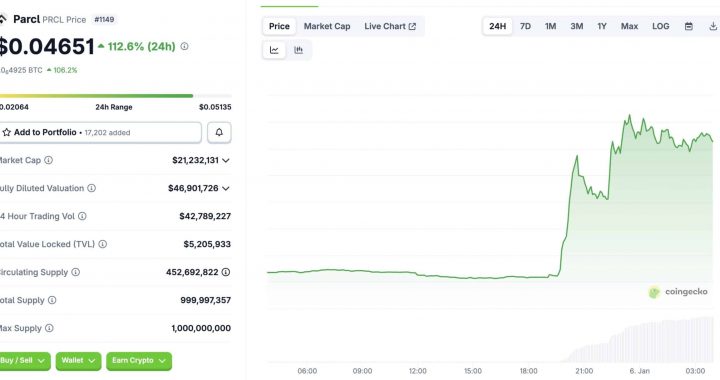The width and height of the screenshot is (720, 380).
Task: Expand Market Cap value chevron
Action: pos(226,160)
